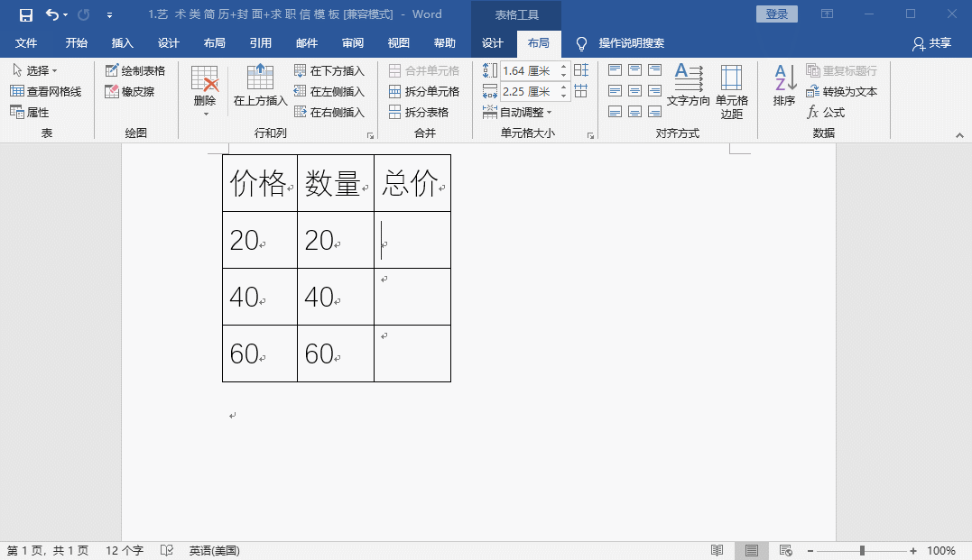
Task: Align cell text top center
Action: pyautogui.click(x=634, y=70)
